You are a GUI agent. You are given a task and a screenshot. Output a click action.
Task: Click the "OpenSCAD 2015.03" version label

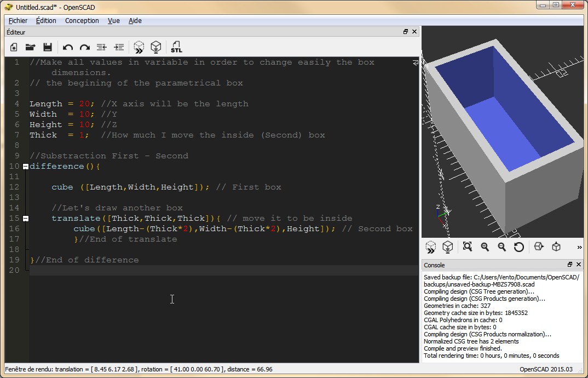546,369
